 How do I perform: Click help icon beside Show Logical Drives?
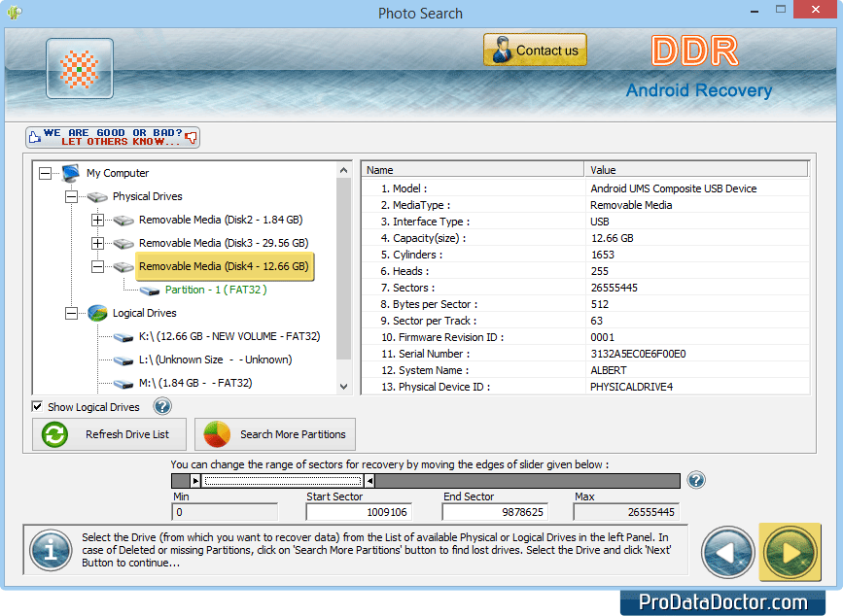coord(162,406)
